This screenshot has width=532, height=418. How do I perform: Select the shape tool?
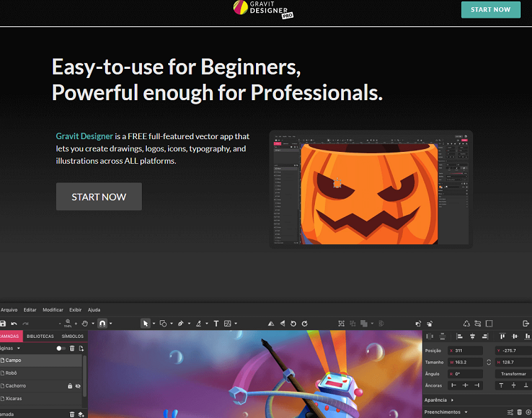pyautogui.click(x=163, y=324)
